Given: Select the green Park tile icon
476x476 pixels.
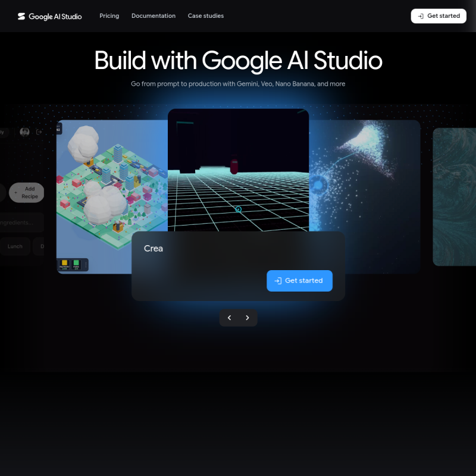Looking at the screenshot, I should coord(76,264).
